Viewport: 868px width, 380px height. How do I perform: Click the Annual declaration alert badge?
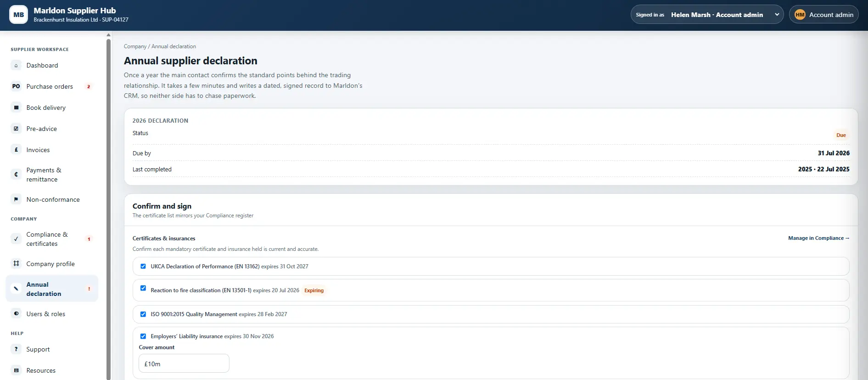coord(89,289)
